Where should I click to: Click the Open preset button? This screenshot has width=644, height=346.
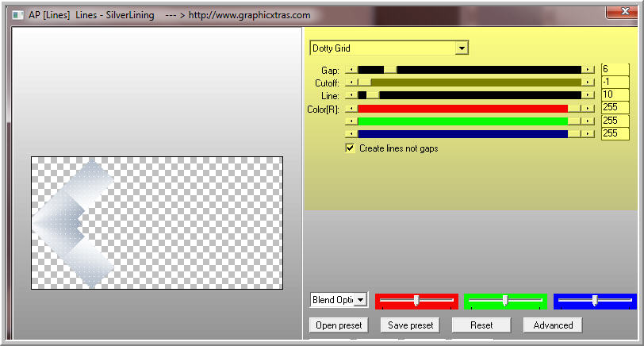click(339, 325)
